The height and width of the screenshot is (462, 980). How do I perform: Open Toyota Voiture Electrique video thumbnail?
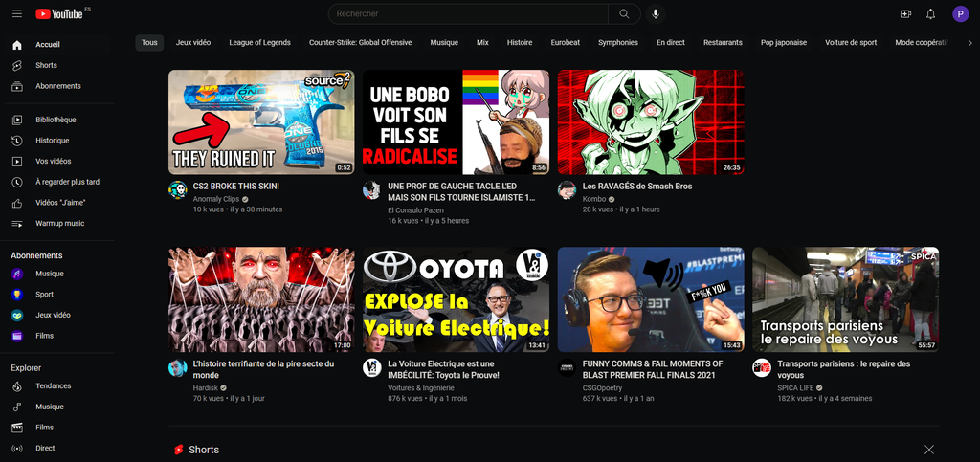click(457, 299)
